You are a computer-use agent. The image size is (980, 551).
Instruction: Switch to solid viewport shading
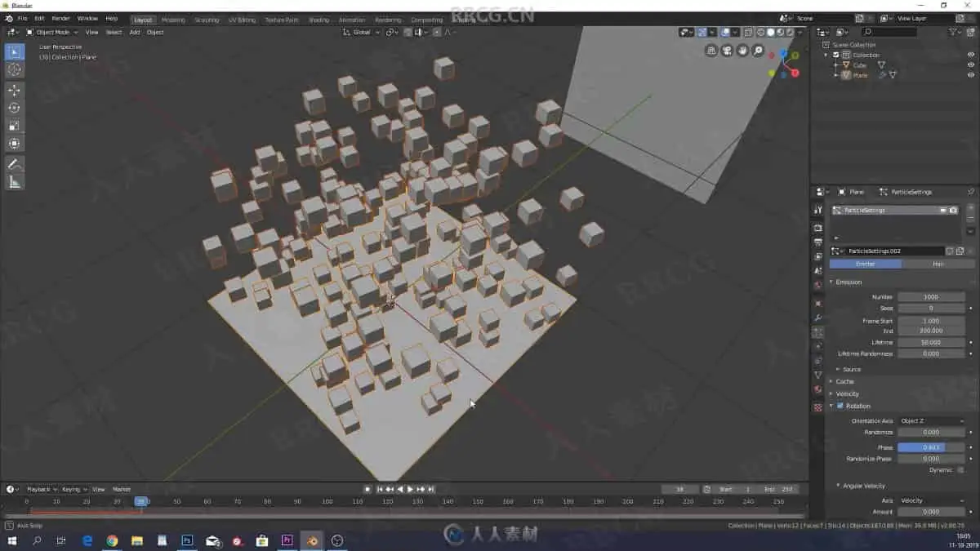770,32
